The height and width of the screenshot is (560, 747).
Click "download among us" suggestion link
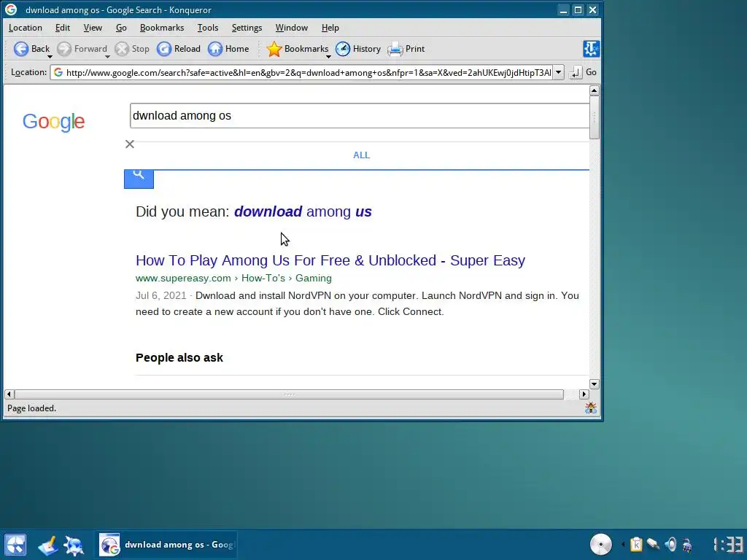pyautogui.click(x=303, y=211)
